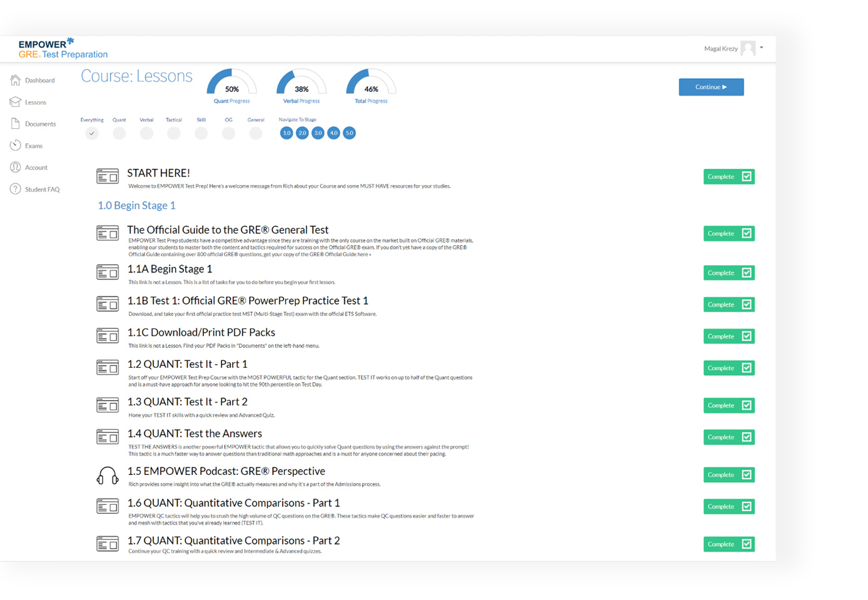Click the user avatar next to Magal Krezy

[x=748, y=48]
